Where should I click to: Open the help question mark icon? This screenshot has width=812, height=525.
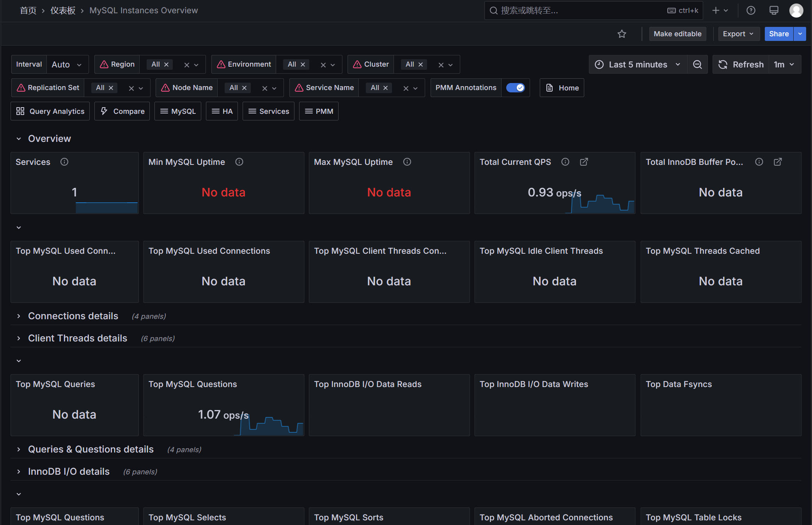coord(751,11)
